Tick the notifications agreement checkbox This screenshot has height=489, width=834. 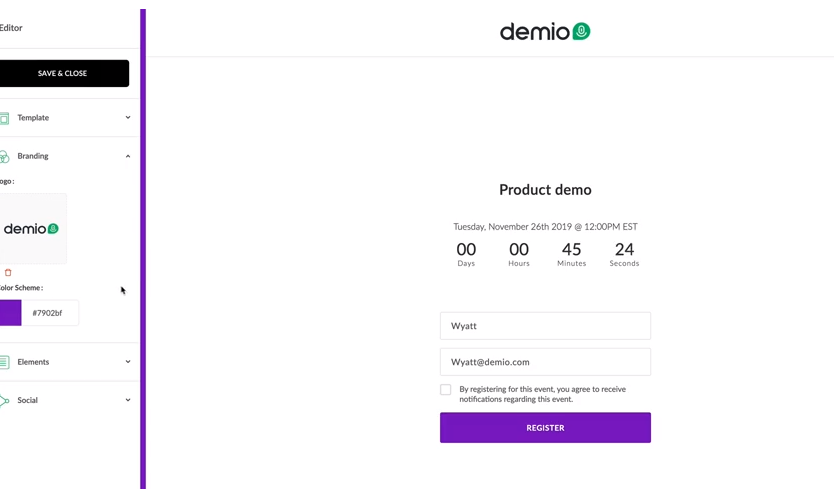point(446,390)
